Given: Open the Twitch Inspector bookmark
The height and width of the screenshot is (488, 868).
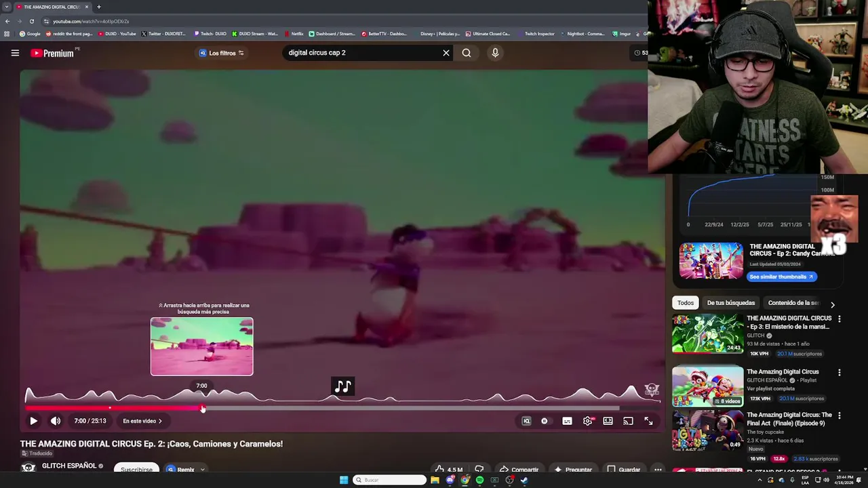Looking at the screenshot, I should tap(536, 33).
